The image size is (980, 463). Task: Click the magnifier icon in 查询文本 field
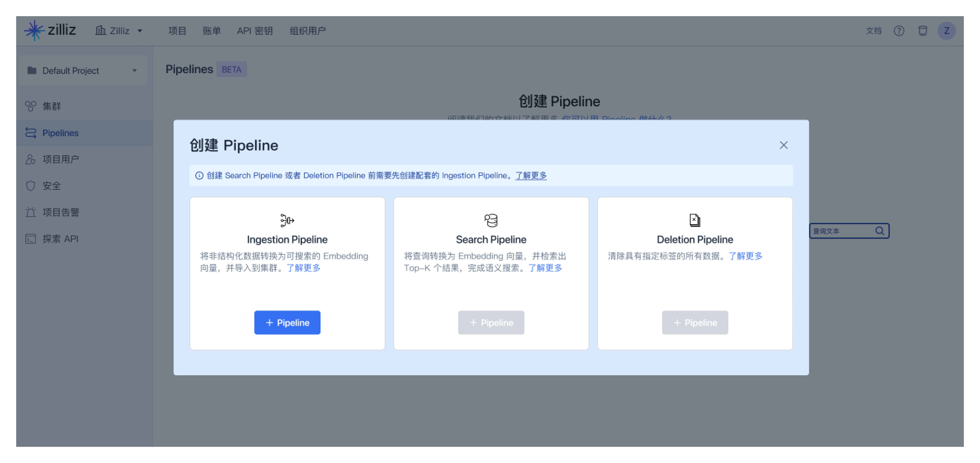tap(879, 231)
